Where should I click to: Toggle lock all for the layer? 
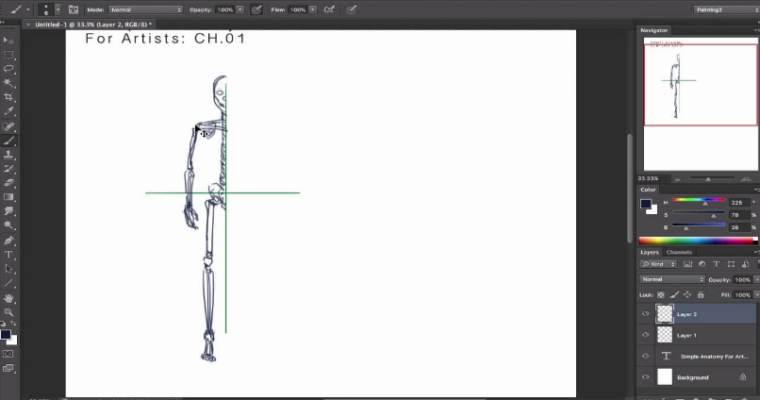coord(700,294)
